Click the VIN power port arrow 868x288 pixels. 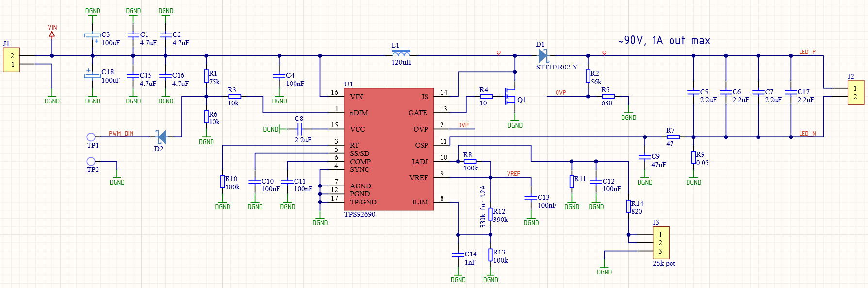click(x=52, y=34)
